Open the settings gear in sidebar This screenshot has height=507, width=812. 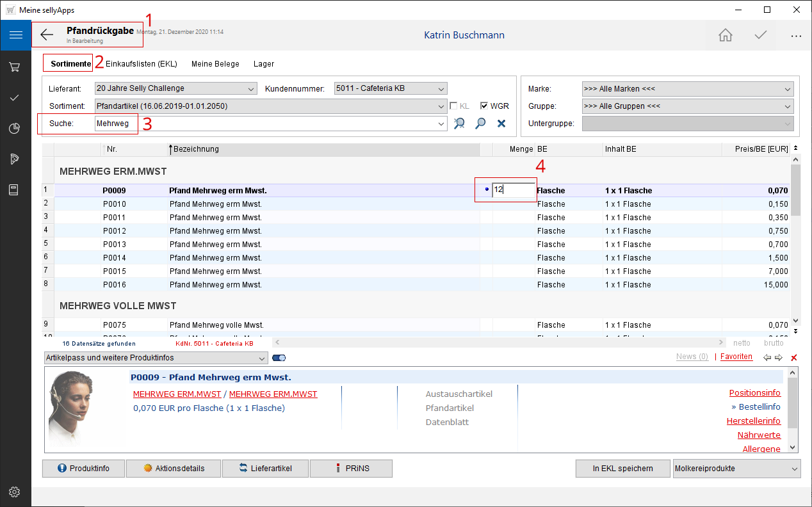15,492
